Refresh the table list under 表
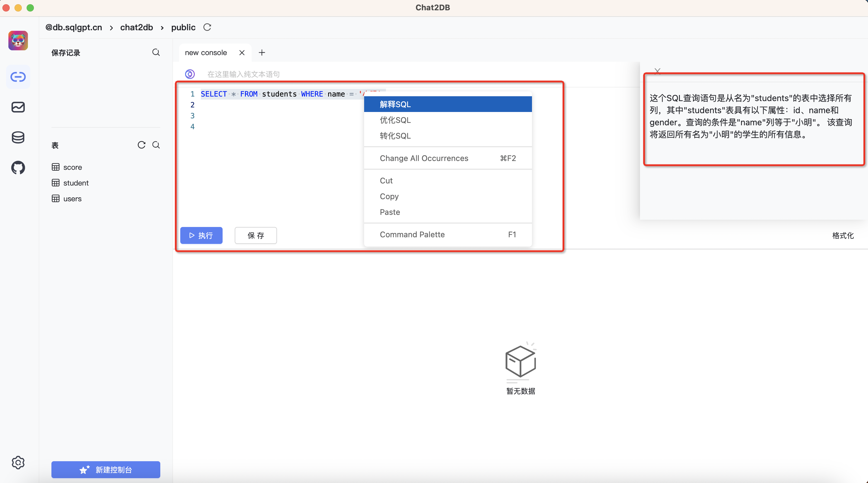 [x=142, y=145]
